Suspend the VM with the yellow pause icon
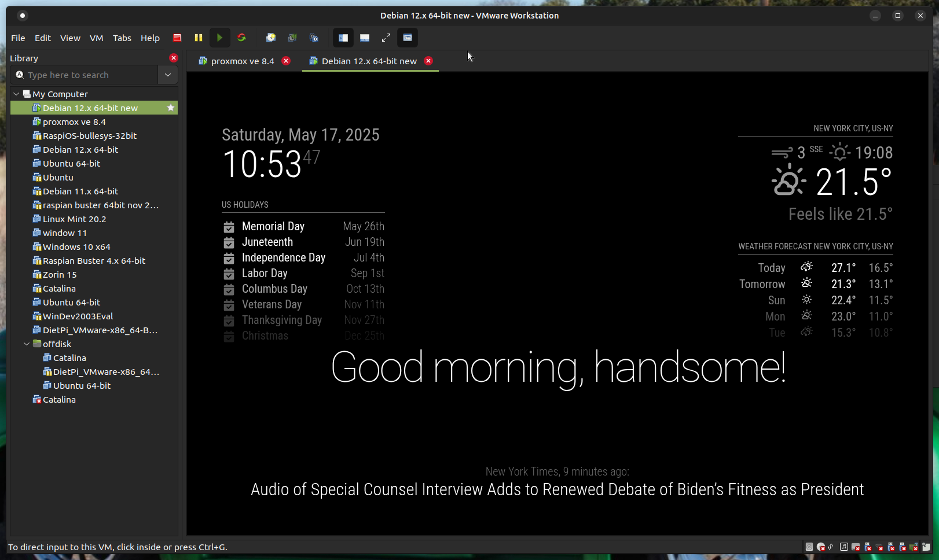939x560 pixels. point(199,38)
